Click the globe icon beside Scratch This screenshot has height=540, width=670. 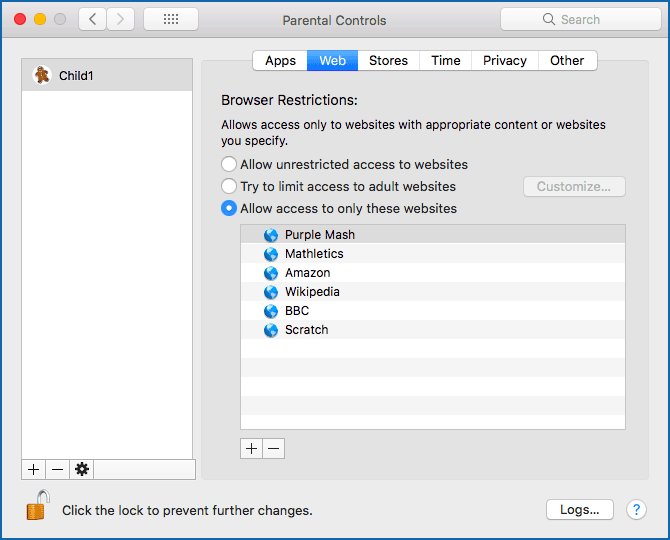271,330
